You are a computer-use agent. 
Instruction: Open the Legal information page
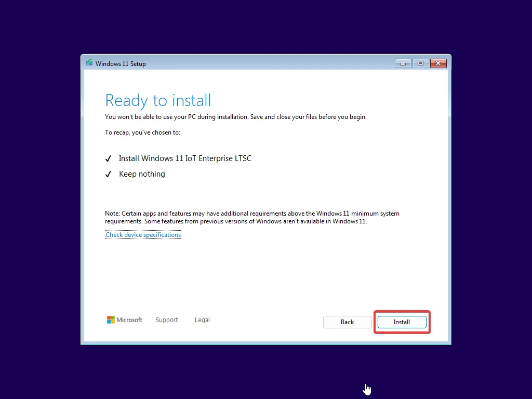tap(202, 320)
